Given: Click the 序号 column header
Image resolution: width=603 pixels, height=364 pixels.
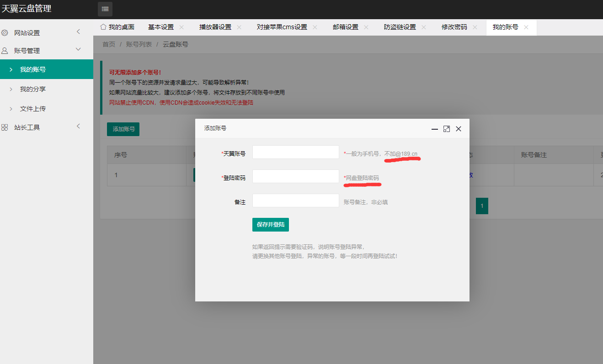Looking at the screenshot, I should (121, 155).
